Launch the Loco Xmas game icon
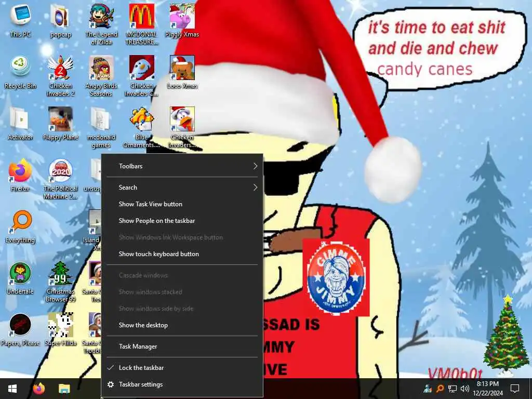 pyautogui.click(x=182, y=72)
